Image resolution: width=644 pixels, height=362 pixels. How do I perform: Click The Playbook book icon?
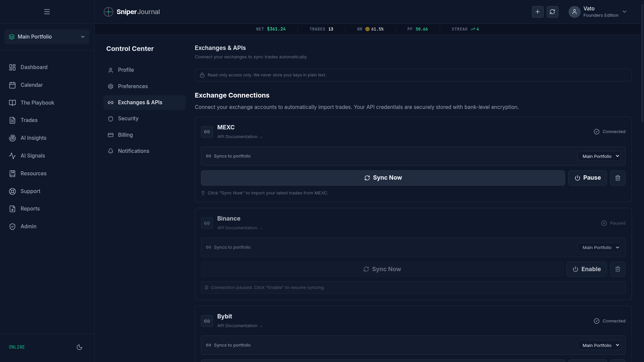point(12,103)
